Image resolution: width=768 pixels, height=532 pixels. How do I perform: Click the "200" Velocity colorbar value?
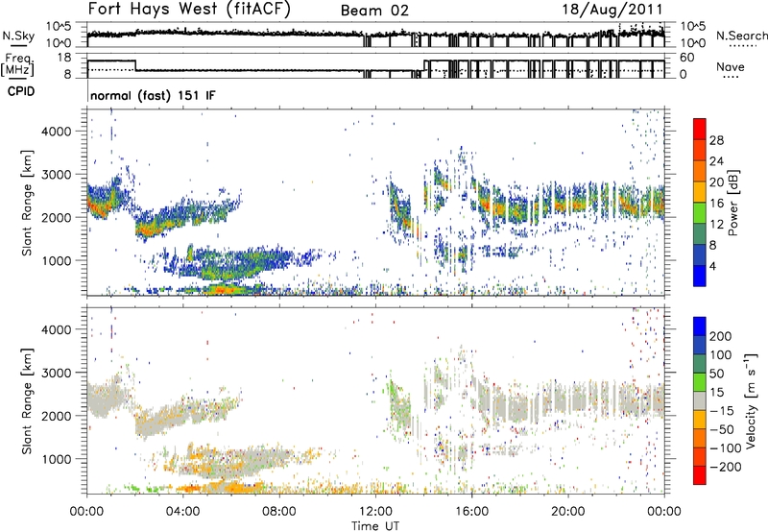(x=721, y=336)
